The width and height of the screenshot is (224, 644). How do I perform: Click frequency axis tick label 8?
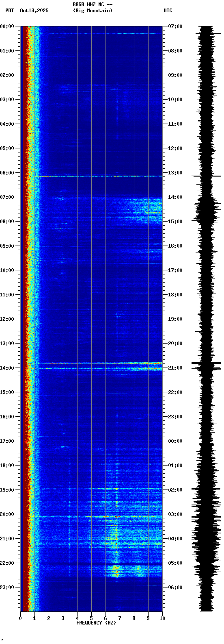coord(134,618)
